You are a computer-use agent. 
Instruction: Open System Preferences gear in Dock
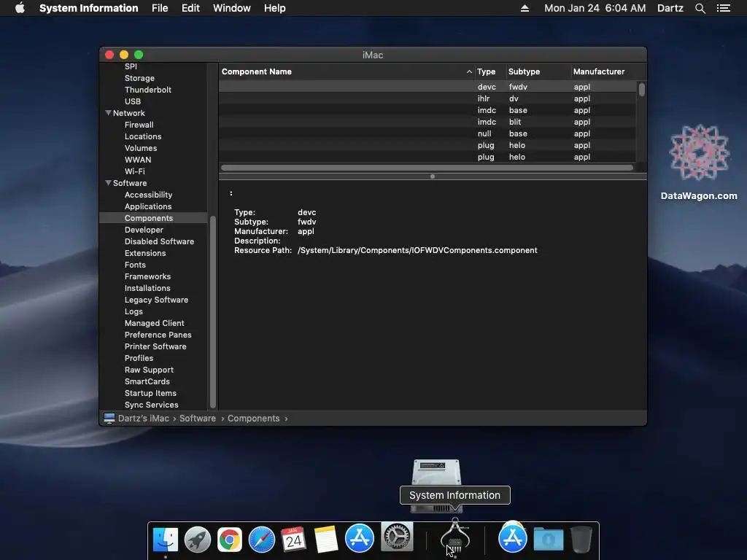pyautogui.click(x=397, y=537)
